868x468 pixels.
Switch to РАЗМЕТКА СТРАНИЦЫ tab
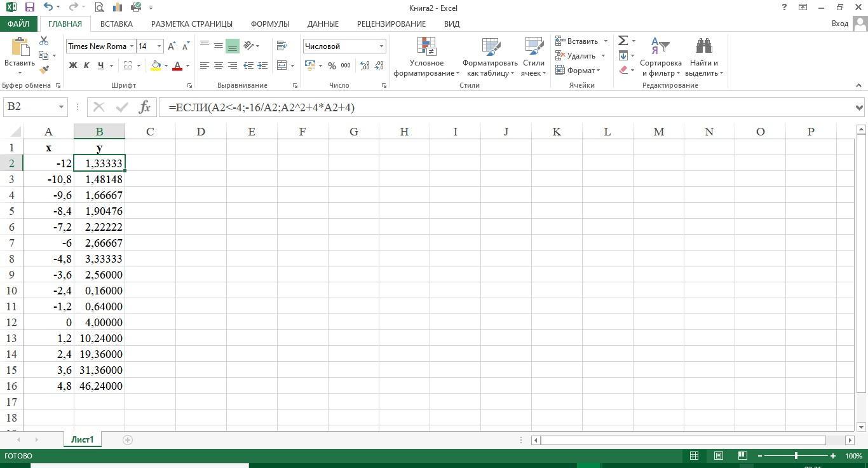tap(192, 24)
